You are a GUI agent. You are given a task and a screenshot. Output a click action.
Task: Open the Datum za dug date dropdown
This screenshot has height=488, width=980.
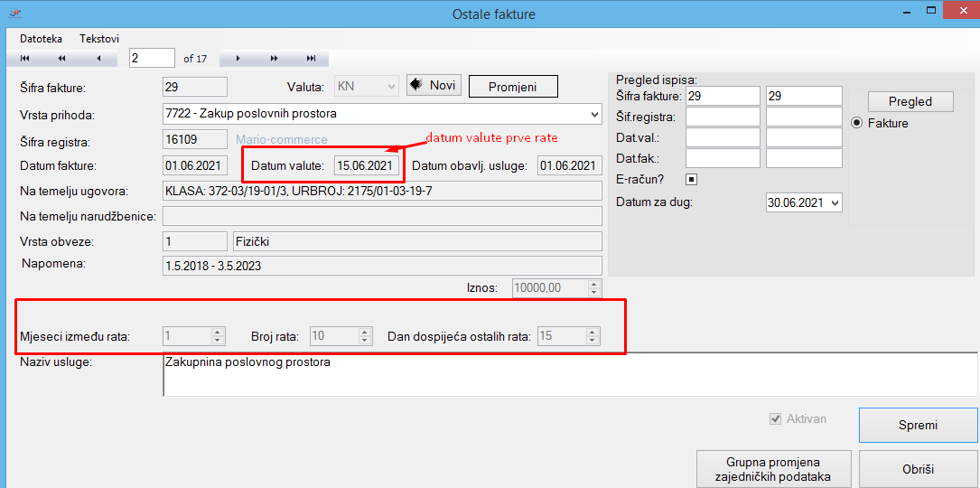(x=834, y=203)
